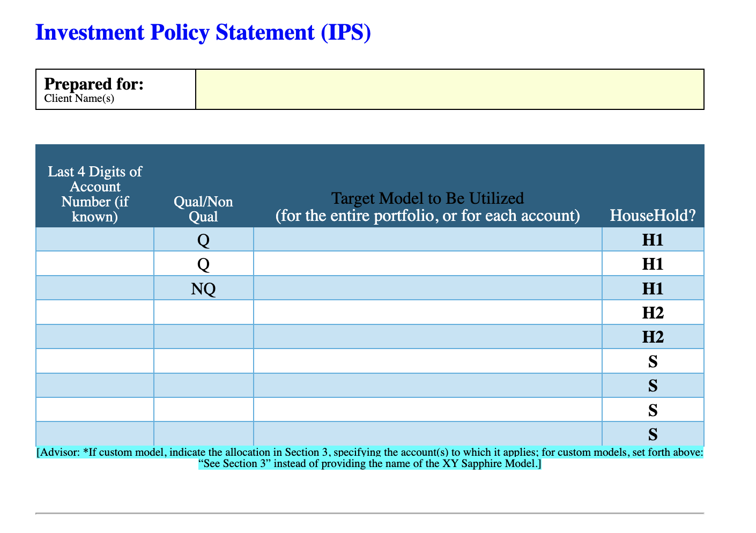The width and height of the screenshot is (756, 533).
Task: Click the account number field in NQ row
Action: pyautogui.click(x=95, y=288)
